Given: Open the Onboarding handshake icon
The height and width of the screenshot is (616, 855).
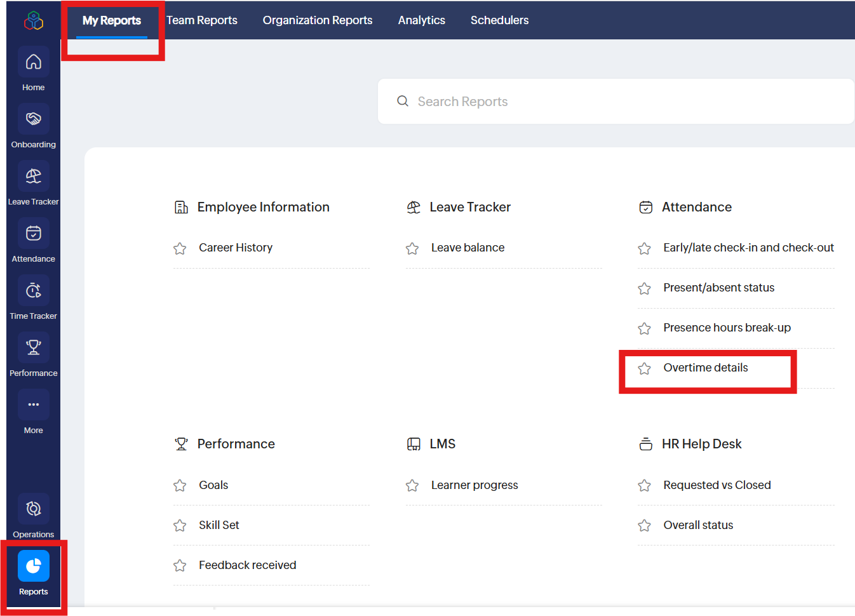Looking at the screenshot, I should click(x=33, y=119).
